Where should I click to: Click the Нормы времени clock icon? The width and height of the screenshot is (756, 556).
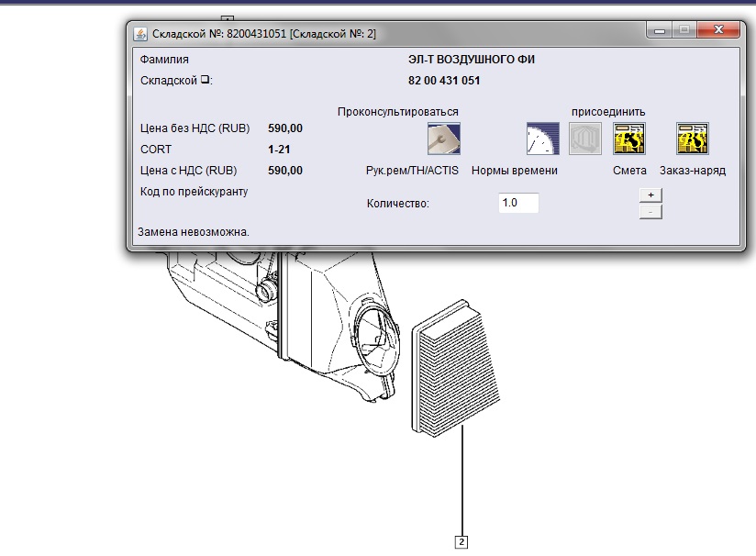point(542,139)
